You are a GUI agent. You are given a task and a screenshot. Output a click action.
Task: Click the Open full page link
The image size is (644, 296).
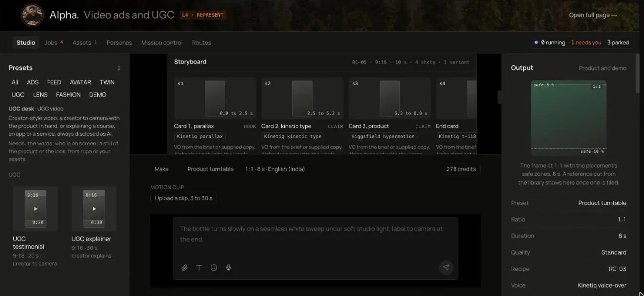coord(593,15)
